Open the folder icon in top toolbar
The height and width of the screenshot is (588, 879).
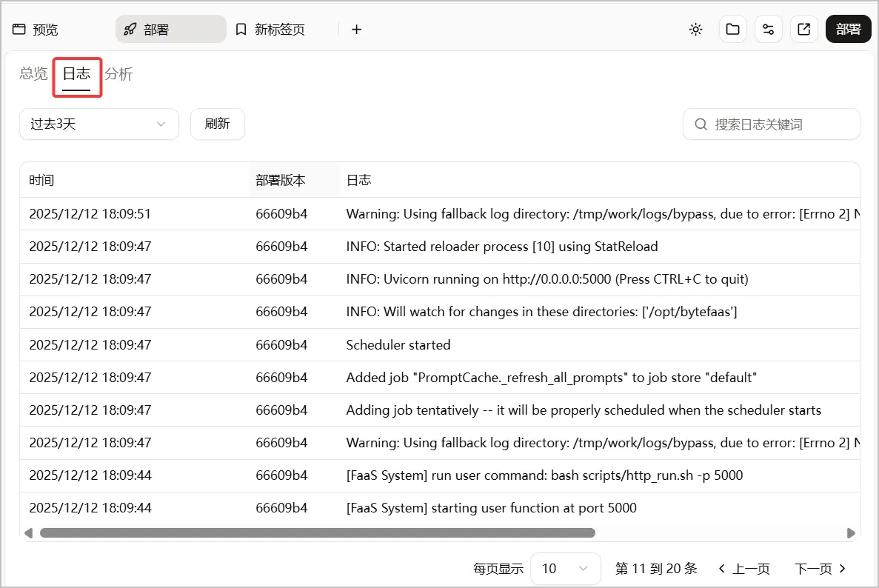tap(732, 29)
